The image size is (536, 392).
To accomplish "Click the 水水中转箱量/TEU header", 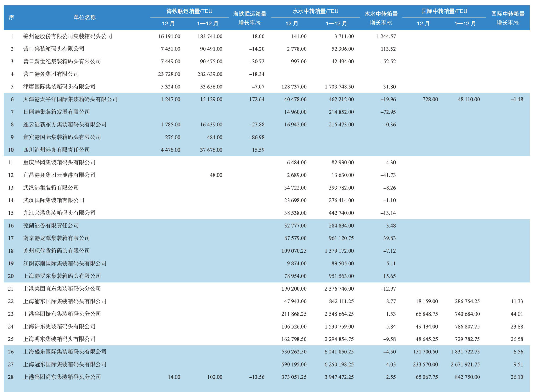I will tap(315, 11).
